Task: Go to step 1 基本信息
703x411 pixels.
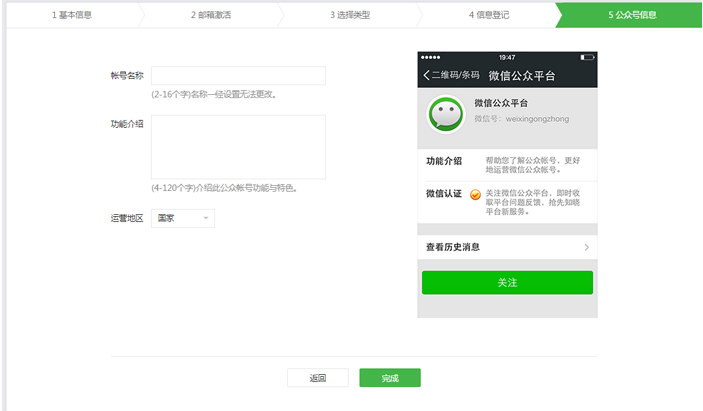Action: (x=72, y=15)
